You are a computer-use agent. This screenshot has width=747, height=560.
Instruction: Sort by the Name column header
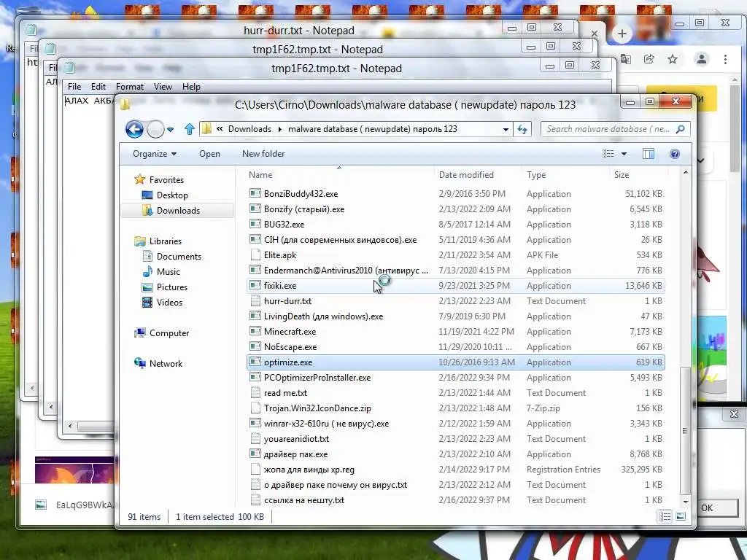point(260,175)
